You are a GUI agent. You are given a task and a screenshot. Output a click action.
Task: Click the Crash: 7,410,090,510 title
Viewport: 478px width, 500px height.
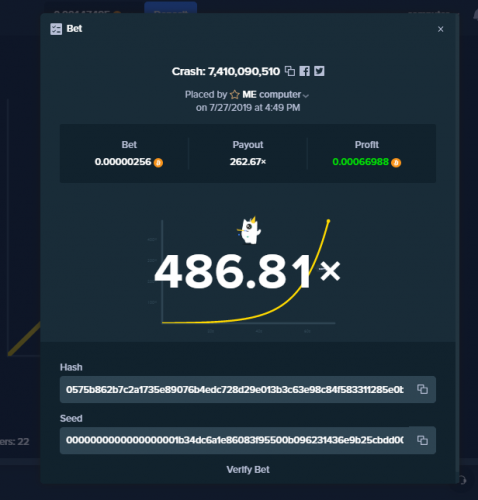226,71
